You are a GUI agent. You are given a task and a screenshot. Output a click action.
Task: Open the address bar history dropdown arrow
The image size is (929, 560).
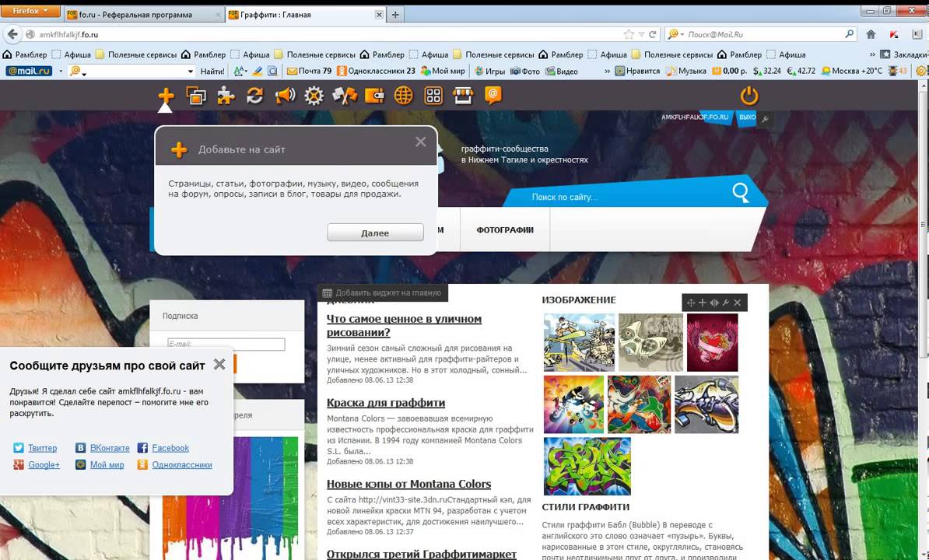point(641,35)
